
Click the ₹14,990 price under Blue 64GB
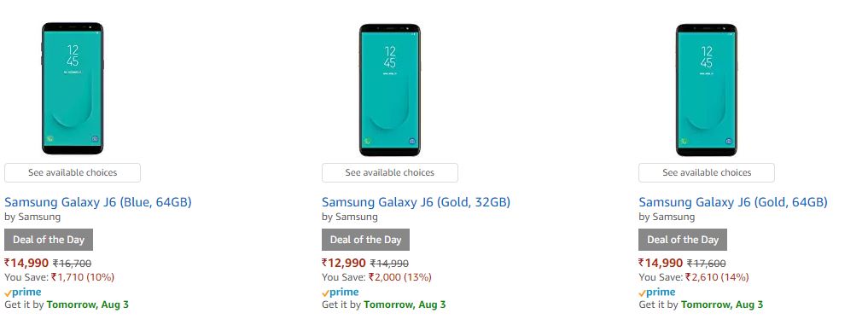tap(26, 264)
